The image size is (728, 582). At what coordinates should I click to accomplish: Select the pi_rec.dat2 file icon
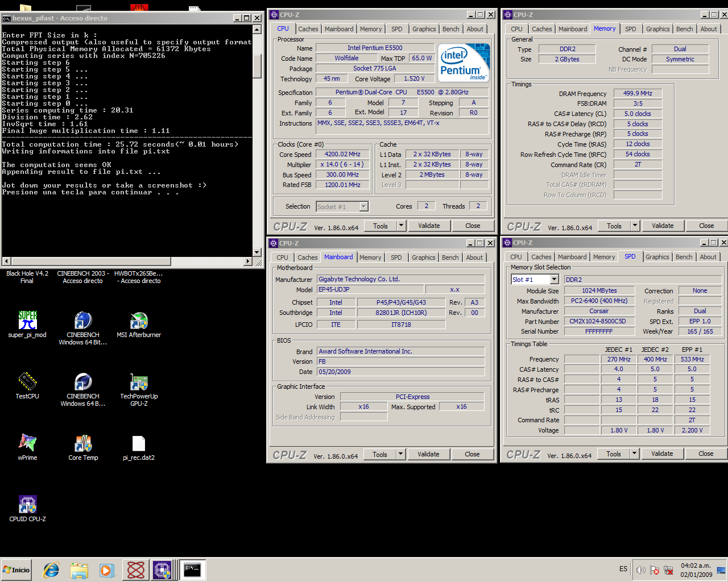coord(139,447)
